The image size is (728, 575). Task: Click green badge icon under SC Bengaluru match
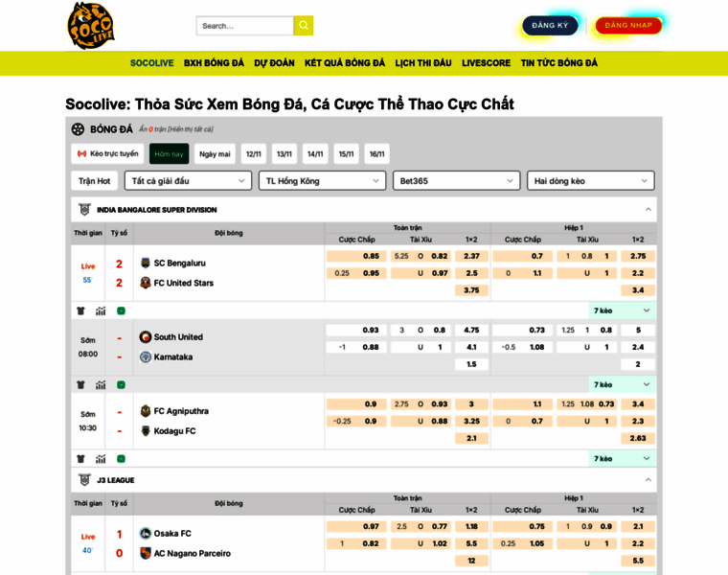point(122,310)
